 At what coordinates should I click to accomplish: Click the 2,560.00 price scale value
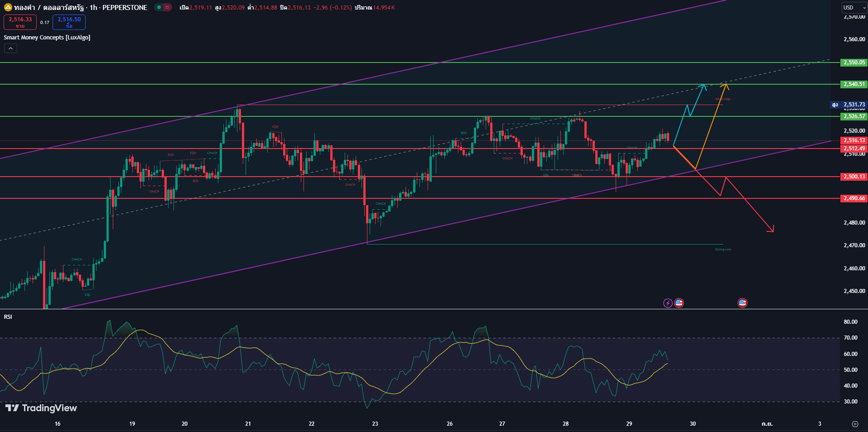[854, 39]
